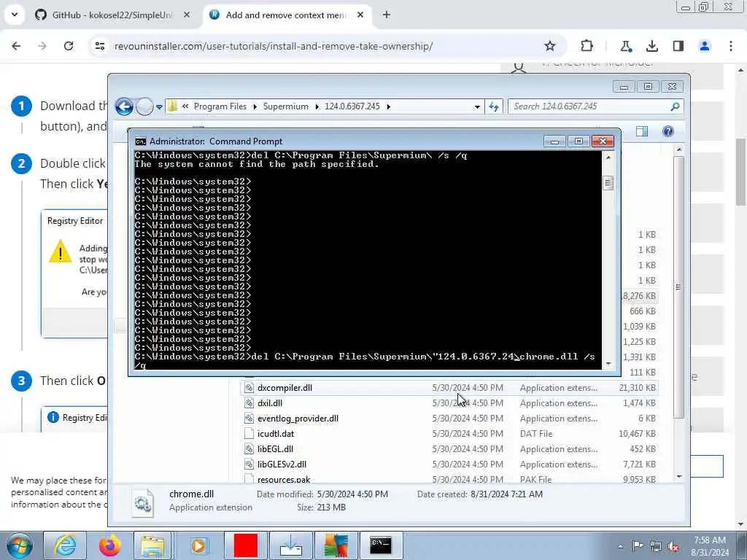This screenshot has height=560, width=747.
Task: Close the Command Prompt window
Action: coord(603,141)
